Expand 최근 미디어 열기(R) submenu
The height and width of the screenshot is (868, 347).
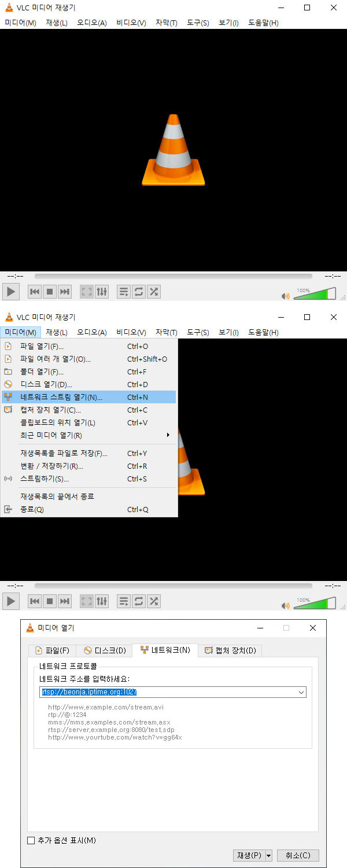click(x=89, y=436)
